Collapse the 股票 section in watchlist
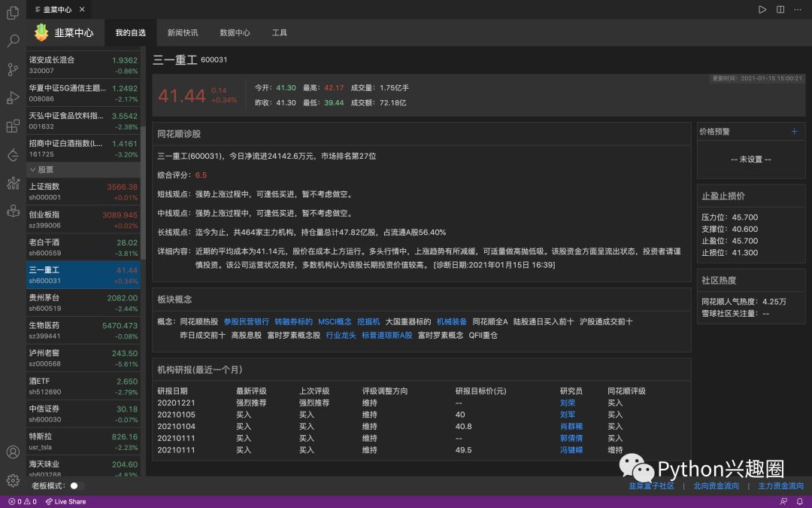812x508 pixels. point(83,169)
